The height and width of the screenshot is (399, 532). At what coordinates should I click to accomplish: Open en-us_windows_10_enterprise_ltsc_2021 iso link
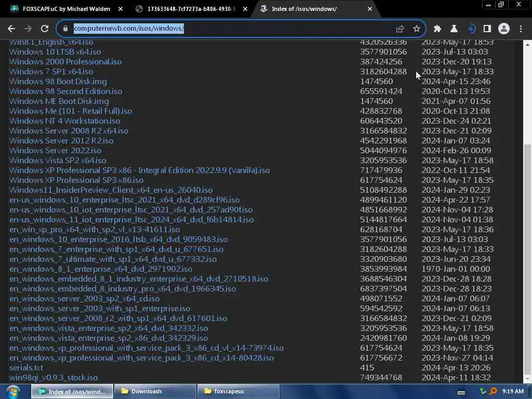point(125,200)
